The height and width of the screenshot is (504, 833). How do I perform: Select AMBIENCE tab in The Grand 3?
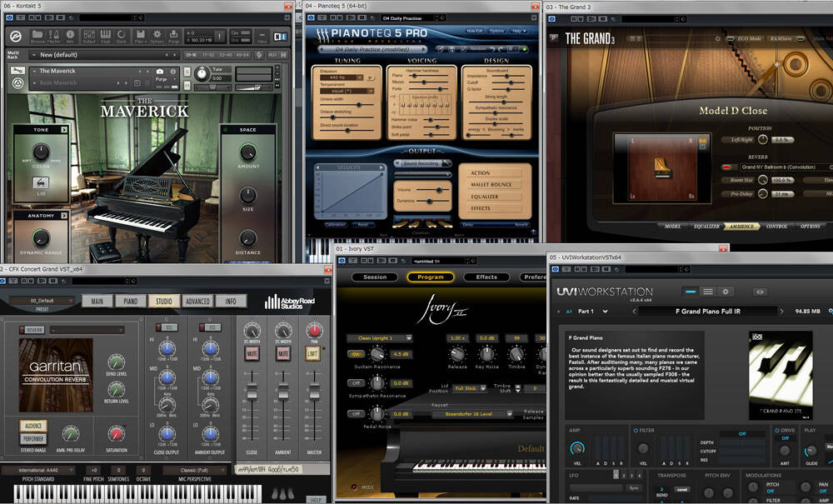(741, 227)
